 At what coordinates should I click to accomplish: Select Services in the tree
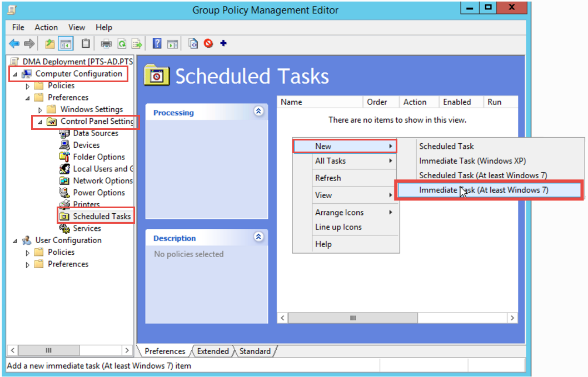coord(87,228)
